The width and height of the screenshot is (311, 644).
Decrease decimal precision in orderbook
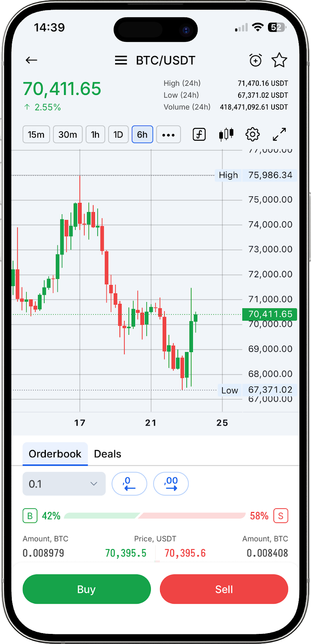click(129, 484)
